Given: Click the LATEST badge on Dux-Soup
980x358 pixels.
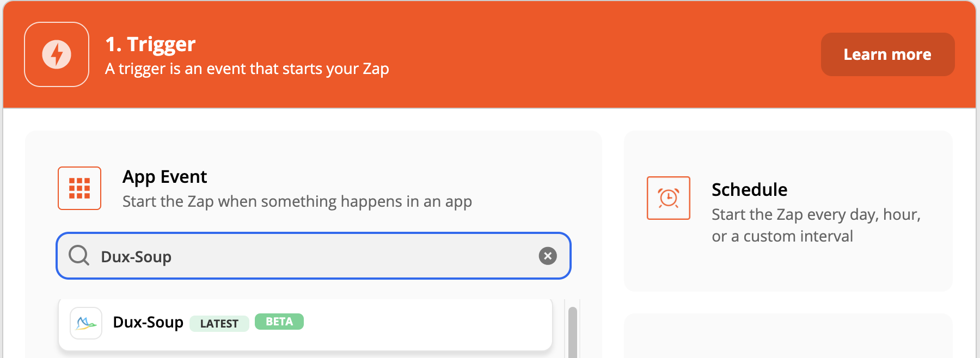Looking at the screenshot, I should (x=219, y=323).
